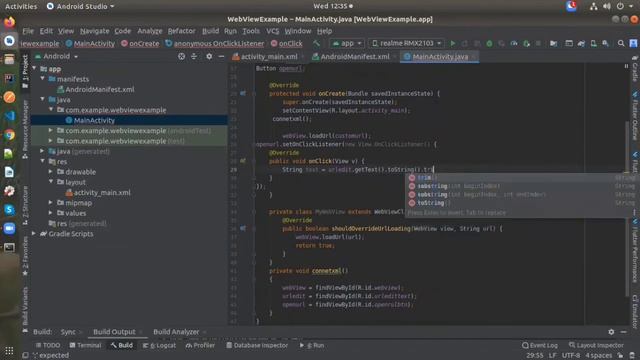Toggle the Emulator side panel
Screen dimensions: 640x360
(635, 311)
